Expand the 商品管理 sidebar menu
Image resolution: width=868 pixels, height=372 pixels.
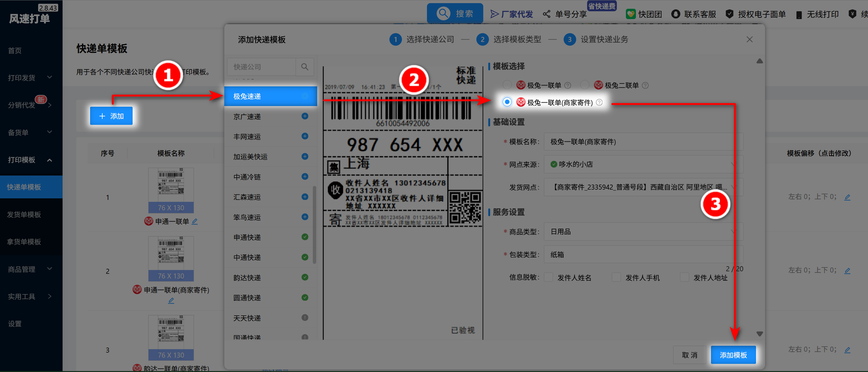(30, 269)
